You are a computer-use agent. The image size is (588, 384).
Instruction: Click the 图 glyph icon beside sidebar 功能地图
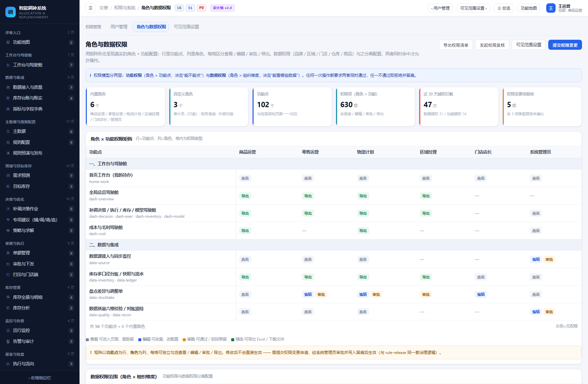pos(8,42)
